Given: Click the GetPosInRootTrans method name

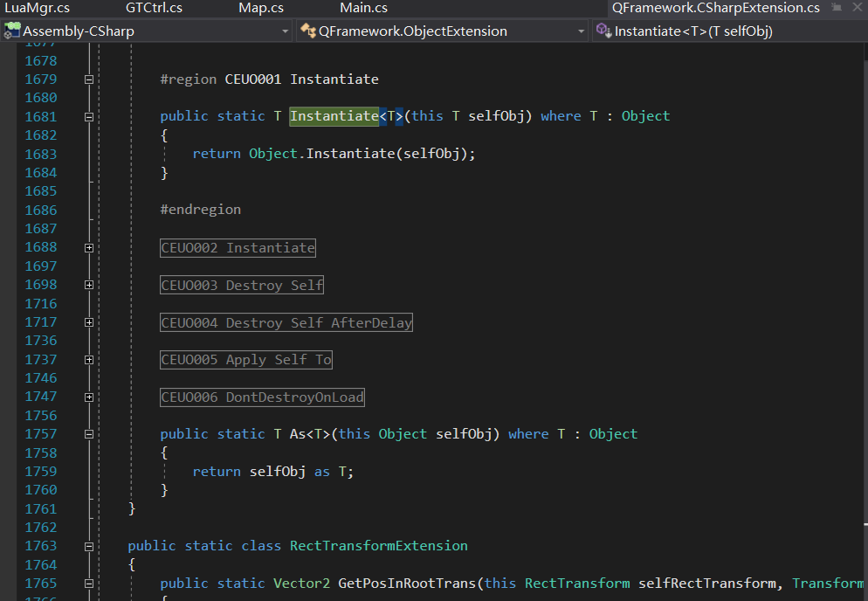Looking at the screenshot, I should tap(407, 584).
